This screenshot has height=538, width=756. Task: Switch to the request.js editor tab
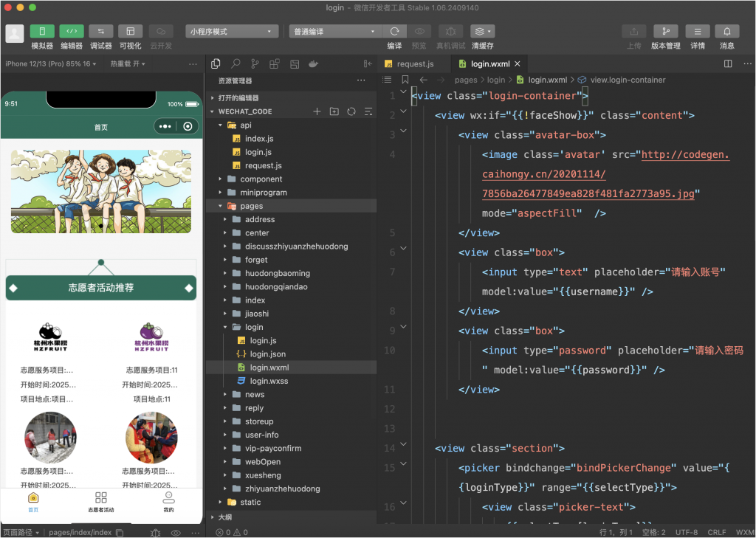coord(414,64)
